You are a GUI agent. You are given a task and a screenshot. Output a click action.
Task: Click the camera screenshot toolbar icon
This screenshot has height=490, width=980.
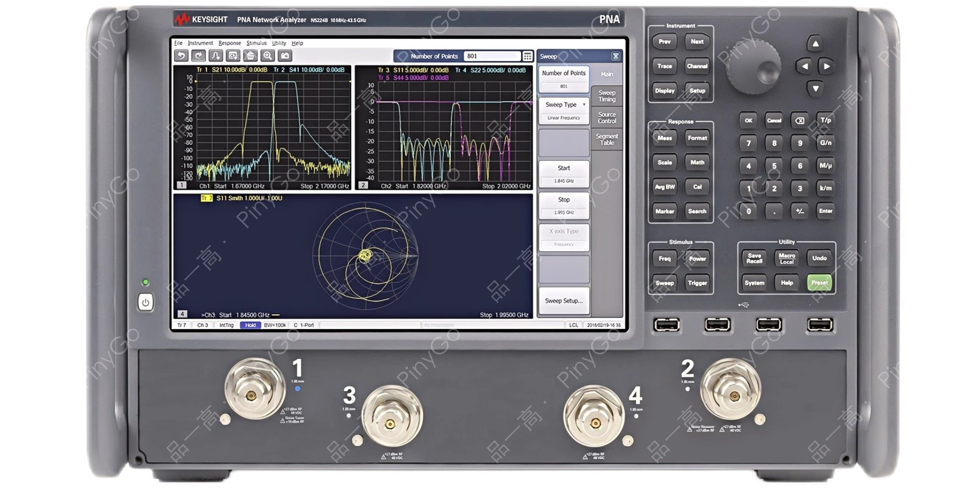click(285, 56)
